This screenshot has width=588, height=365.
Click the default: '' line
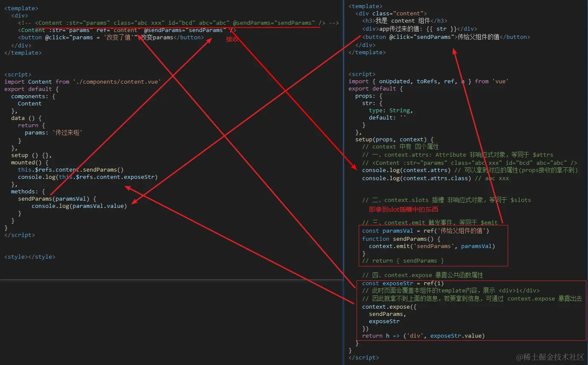(x=387, y=117)
